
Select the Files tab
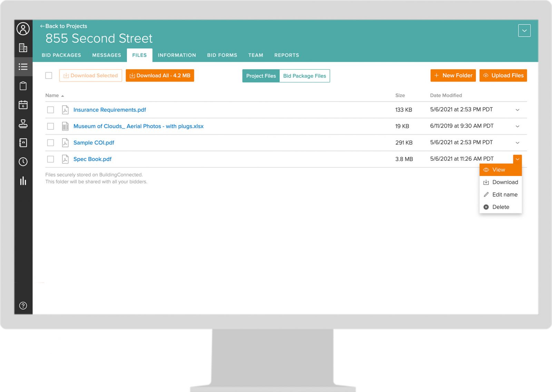point(139,55)
